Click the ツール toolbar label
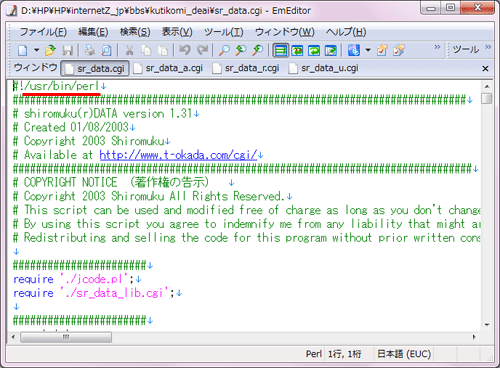The image size is (500, 368). pos(466,50)
